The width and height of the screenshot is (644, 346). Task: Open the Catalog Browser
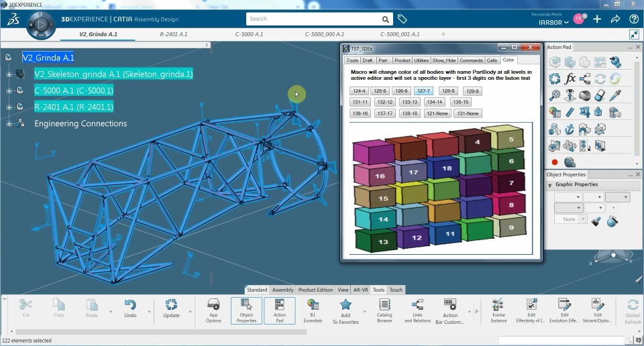[385, 310]
